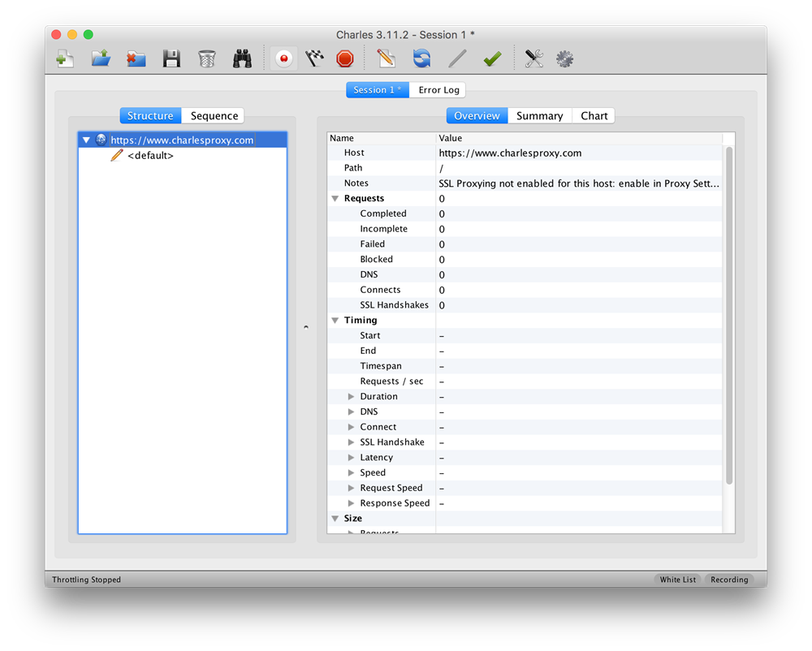The height and width of the screenshot is (651, 812).
Task: Select the Start timing row
Action: pyautogui.click(x=525, y=335)
